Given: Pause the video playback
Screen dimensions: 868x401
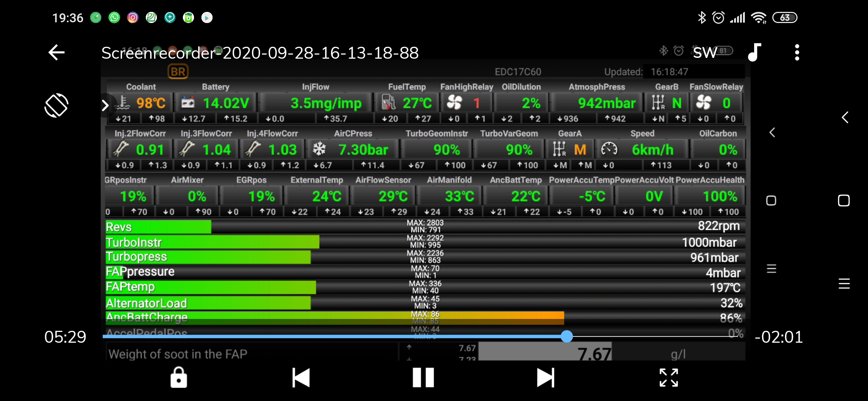Looking at the screenshot, I should [423, 378].
